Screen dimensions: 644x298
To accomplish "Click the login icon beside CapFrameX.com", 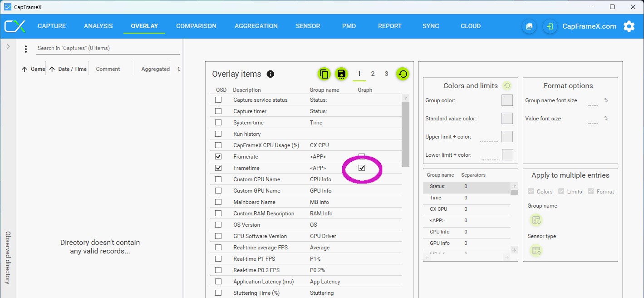I will point(550,26).
